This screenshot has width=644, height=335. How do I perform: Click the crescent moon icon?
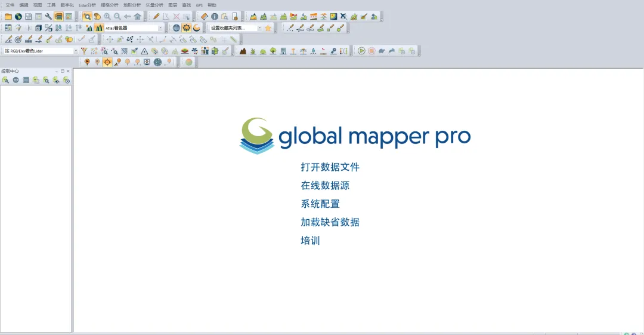pyautogui.click(x=197, y=28)
